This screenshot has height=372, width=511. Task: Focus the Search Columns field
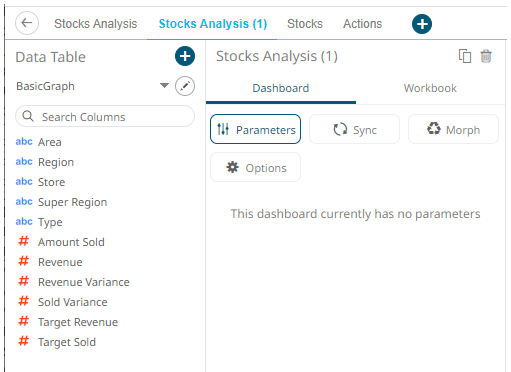(x=105, y=116)
